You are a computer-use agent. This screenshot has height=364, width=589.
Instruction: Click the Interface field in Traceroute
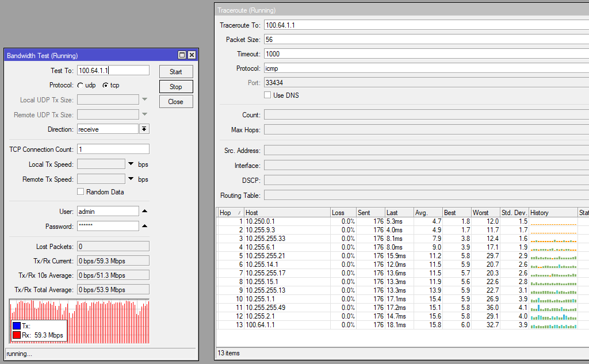click(x=426, y=165)
